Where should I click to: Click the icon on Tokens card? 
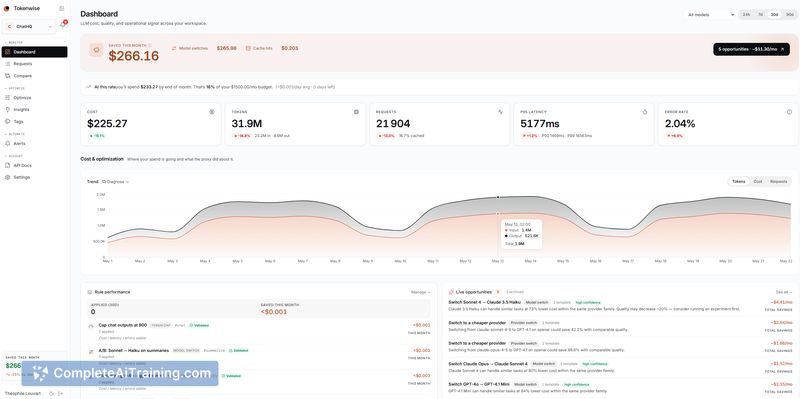click(x=356, y=112)
